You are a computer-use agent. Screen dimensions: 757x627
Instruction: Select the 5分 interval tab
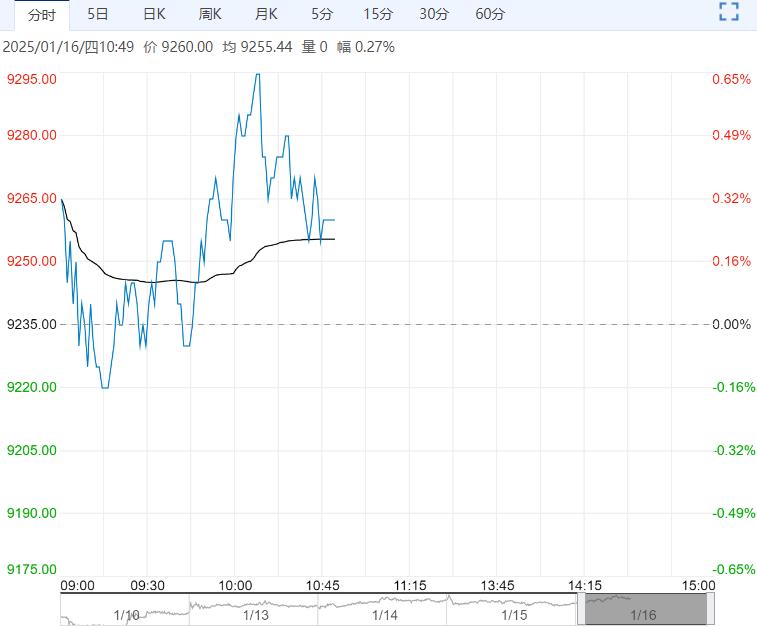[x=322, y=14]
